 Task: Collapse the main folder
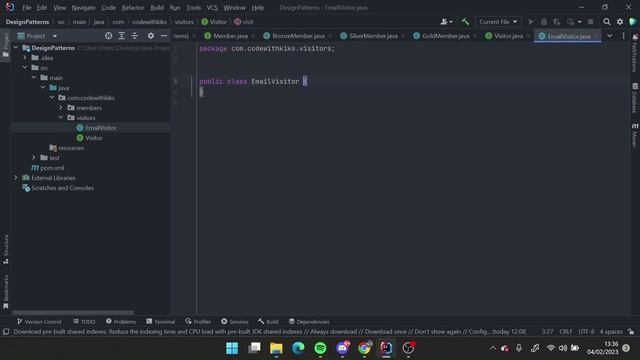(x=34, y=78)
